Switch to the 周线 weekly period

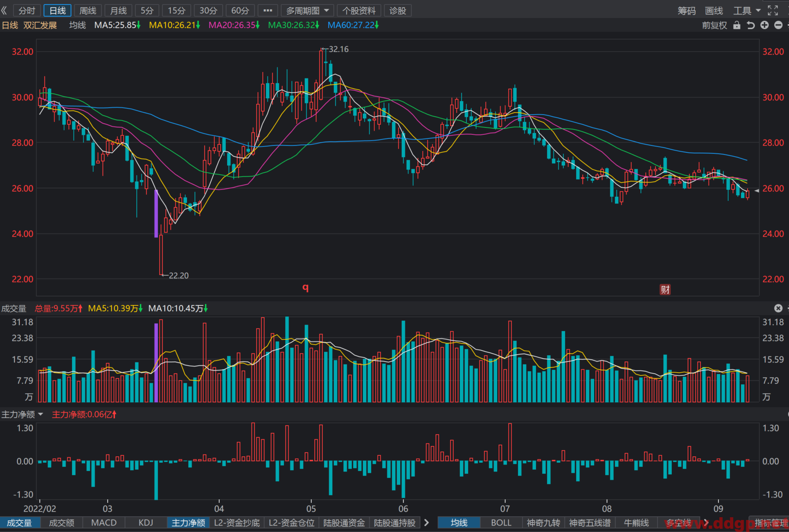click(88, 10)
